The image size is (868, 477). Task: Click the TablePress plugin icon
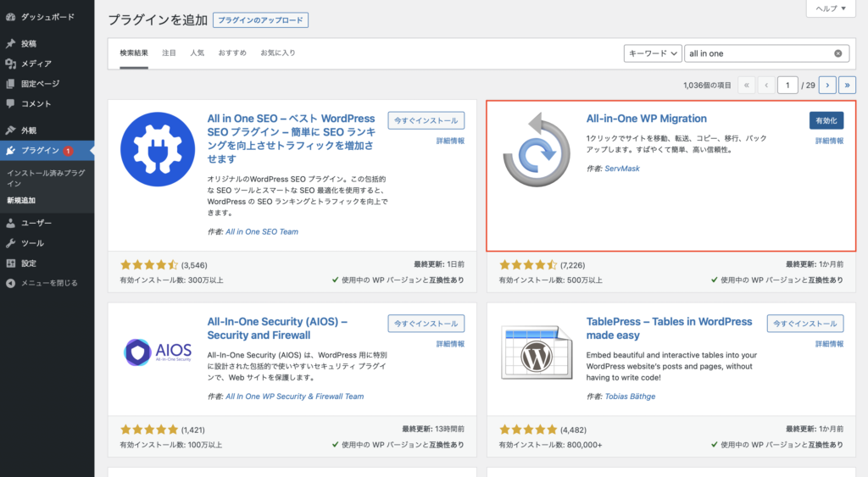point(537,352)
